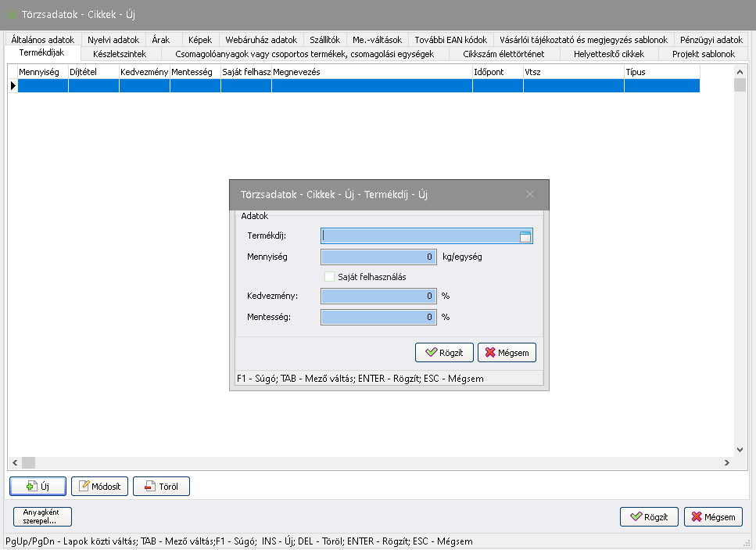This screenshot has height=550, width=756.
Task: Click into the Mennyiség input field
Action: pyautogui.click(x=378, y=257)
